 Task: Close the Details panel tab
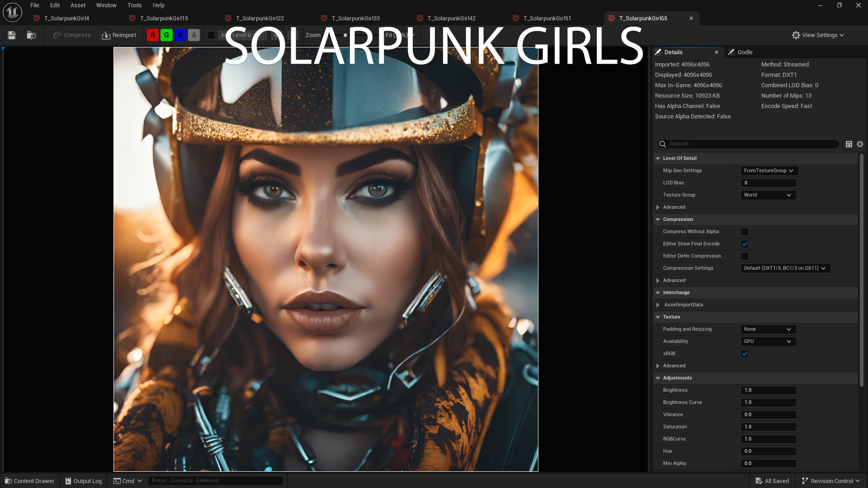[x=717, y=52]
